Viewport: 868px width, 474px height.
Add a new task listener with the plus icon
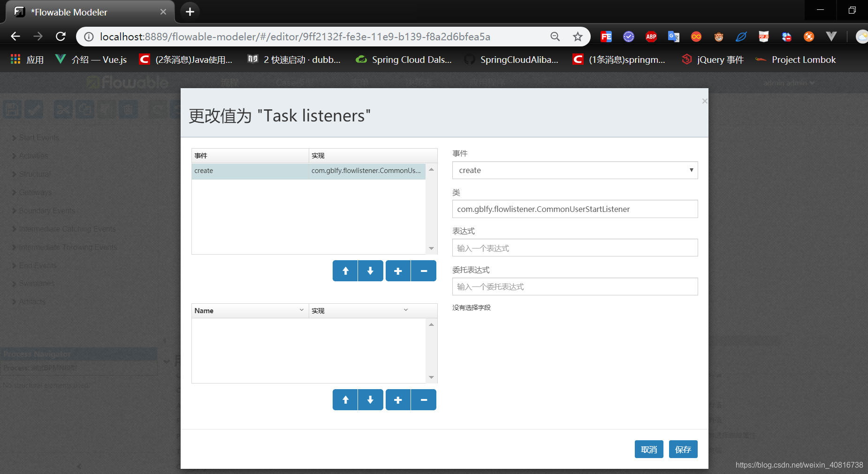click(x=397, y=271)
